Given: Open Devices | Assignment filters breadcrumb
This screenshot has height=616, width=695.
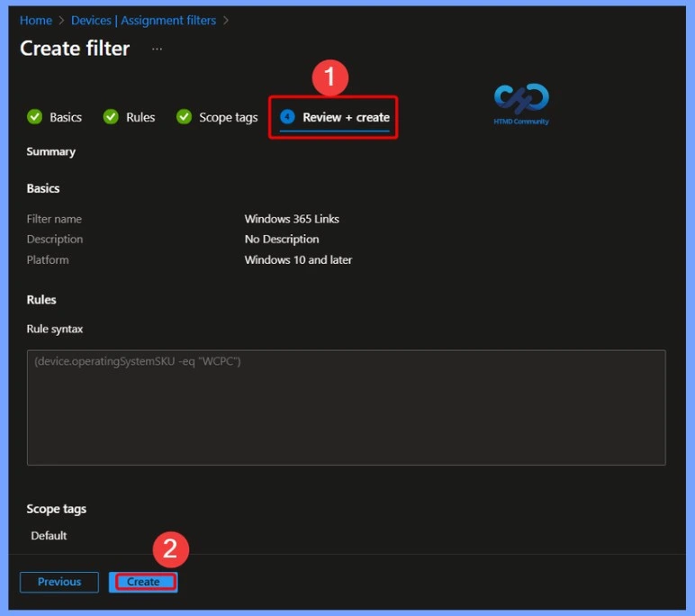Looking at the screenshot, I should (x=144, y=21).
